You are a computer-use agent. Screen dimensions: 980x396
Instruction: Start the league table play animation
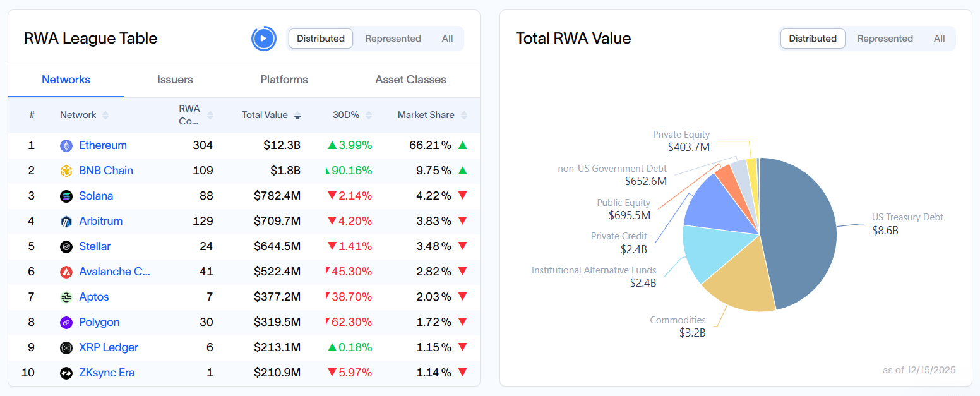(263, 39)
